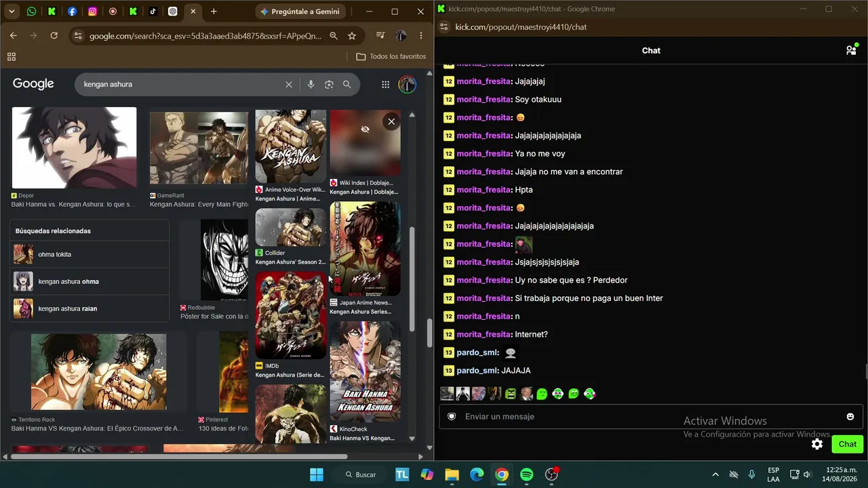Viewport: 868px width, 488px height.
Task: Switch to the ChatGPT browser tab
Action: click(x=173, y=12)
